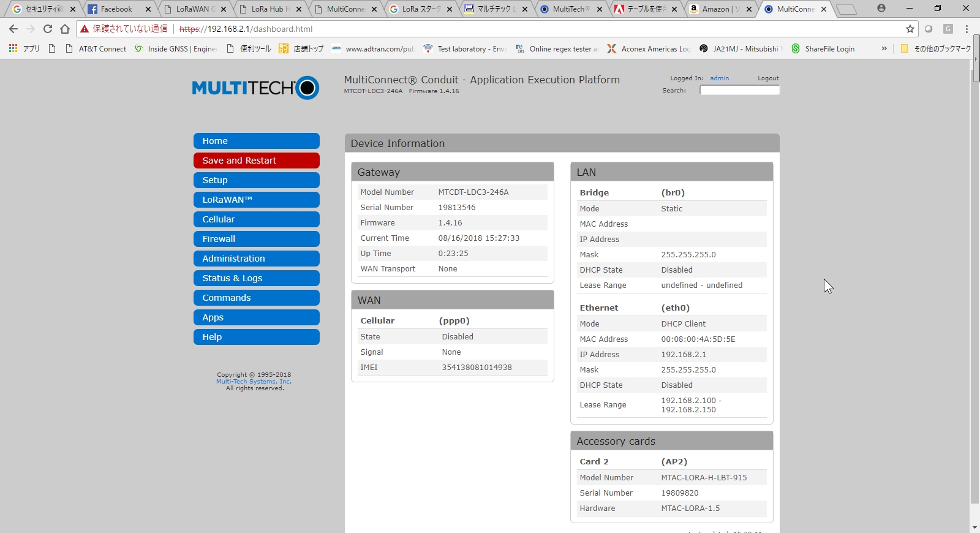Reload the page with the refresh icon

[x=48, y=29]
